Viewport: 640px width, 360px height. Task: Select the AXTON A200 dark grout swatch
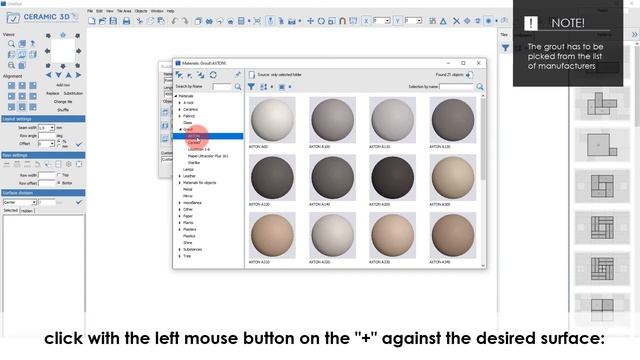point(393,178)
